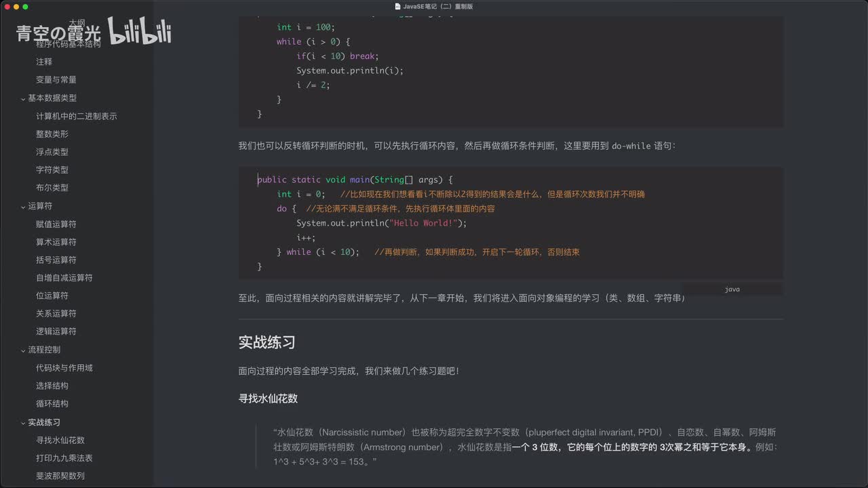Viewport: 868px width, 488px height.
Task: Collapse the 基本数据类型 outline section
Action: [23, 98]
